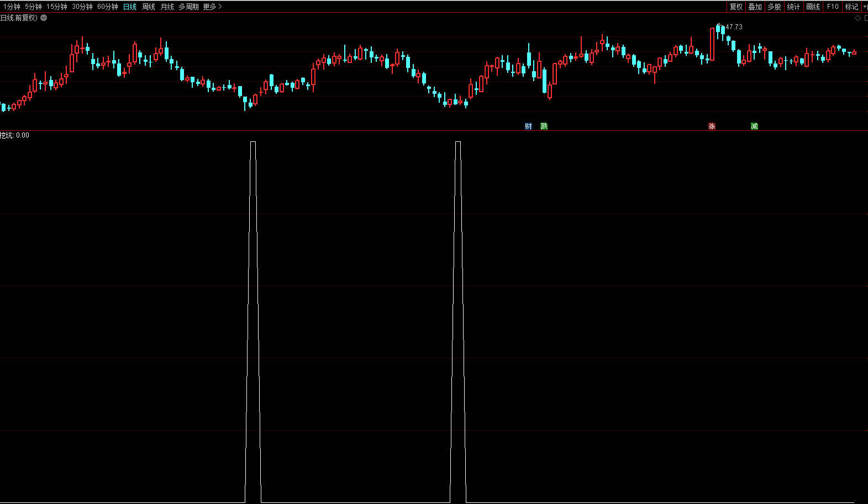The height and width of the screenshot is (504, 868).
Task: Click the diamond icon at chart top-right
Action: tap(858, 18)
